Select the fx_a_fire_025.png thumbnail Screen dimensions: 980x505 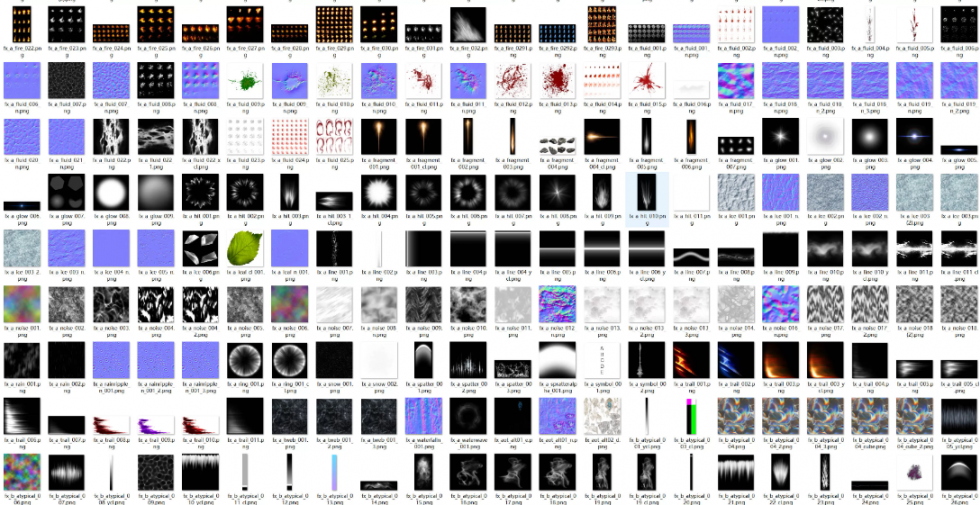coord(156,24)
